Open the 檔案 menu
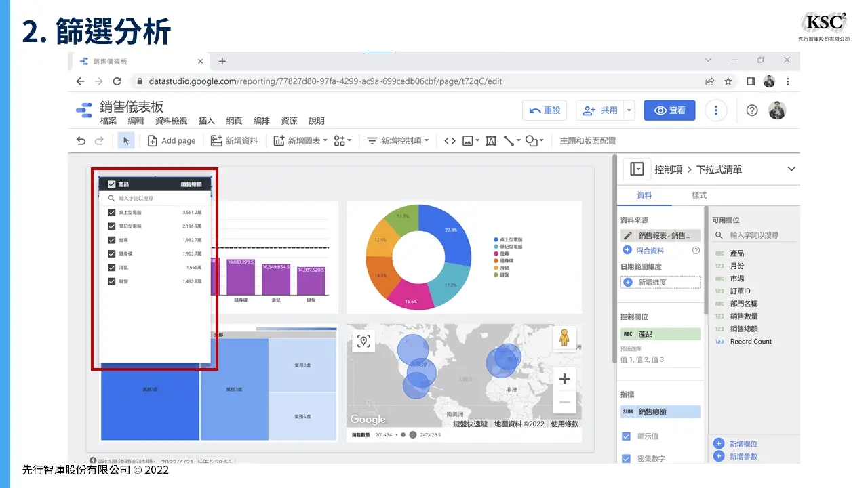 coord(108,121)
